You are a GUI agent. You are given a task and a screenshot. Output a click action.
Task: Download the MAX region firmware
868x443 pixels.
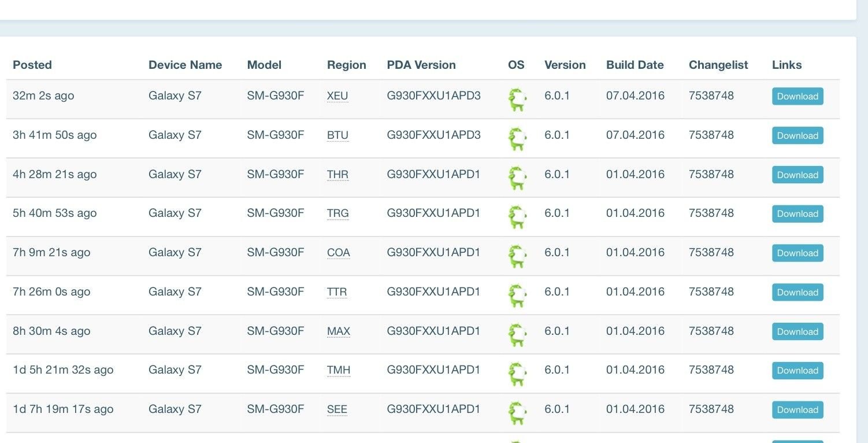coord(797,332)
